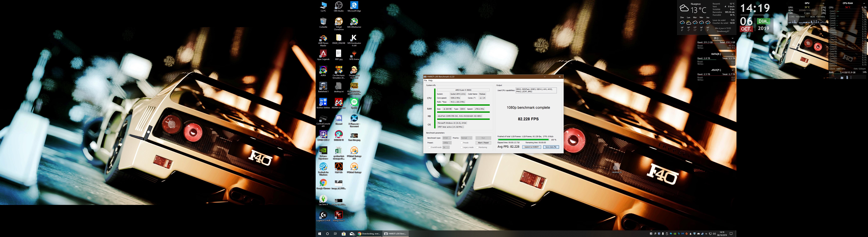Click the 4399.0 MHz core speed value
868x237 pixels.
pyautogui.click(x=455, y=98)
